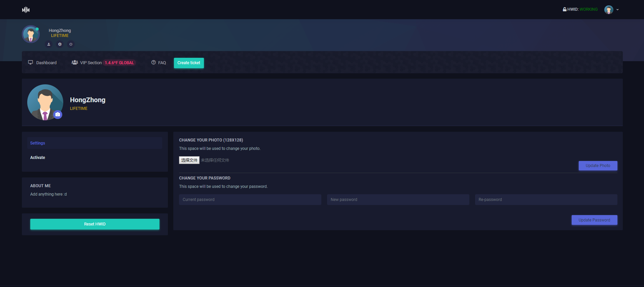This screenshot has width=644, height=287.
Task: Click the Create ticket button
Action: pos(189,63)
